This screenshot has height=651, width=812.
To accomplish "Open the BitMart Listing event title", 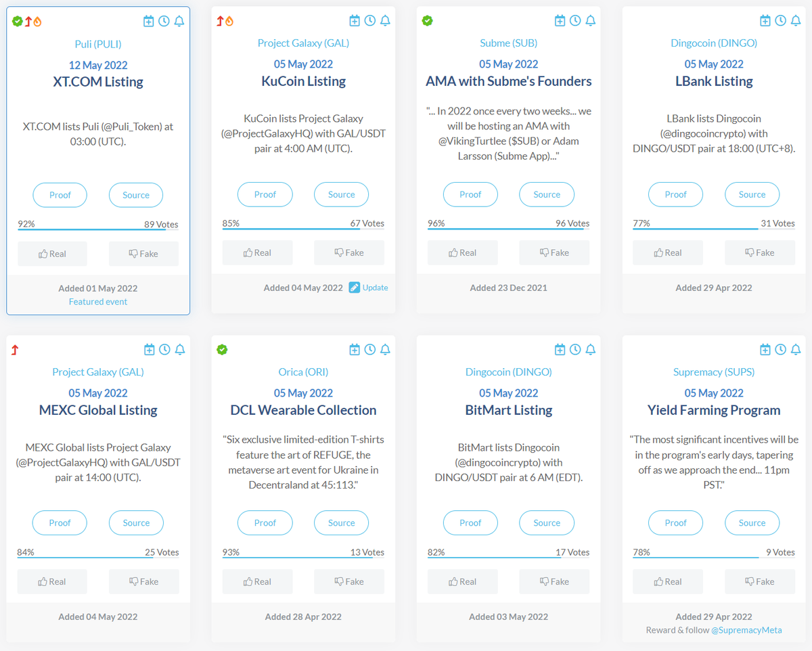I will 509,410.
